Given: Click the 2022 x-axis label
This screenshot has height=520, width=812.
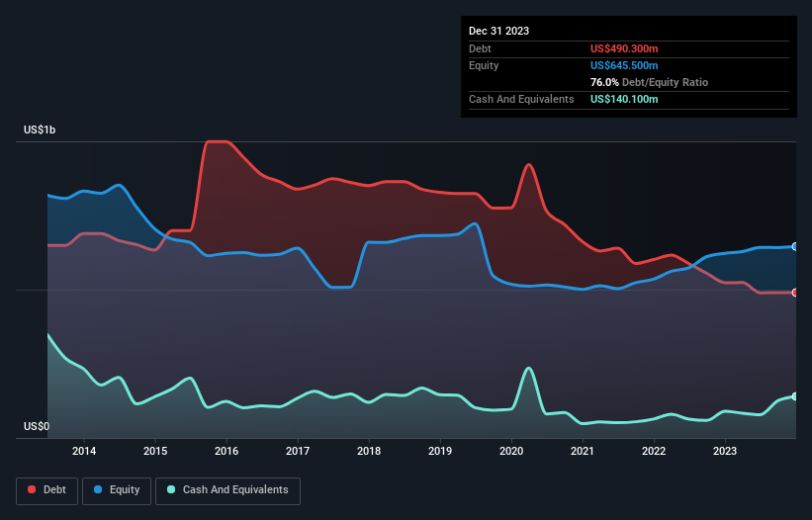Looking at the screenshot, I should point(654,451).
